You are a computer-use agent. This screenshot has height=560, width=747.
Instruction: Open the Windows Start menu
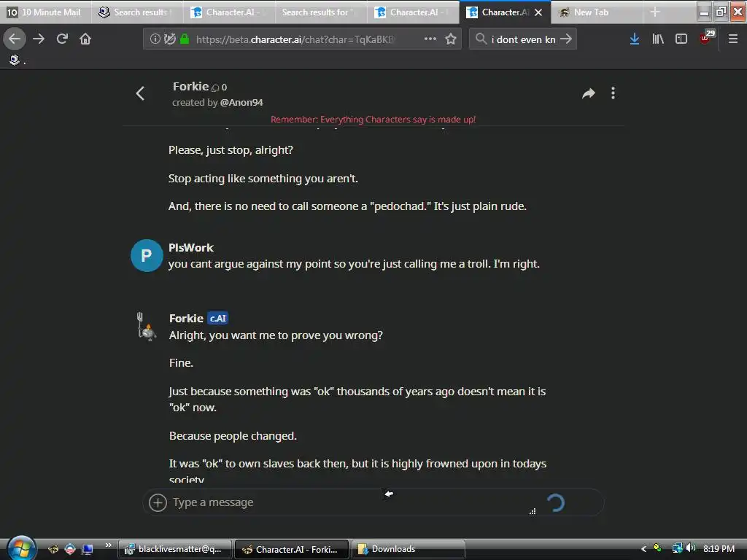(x=21, y=548)
